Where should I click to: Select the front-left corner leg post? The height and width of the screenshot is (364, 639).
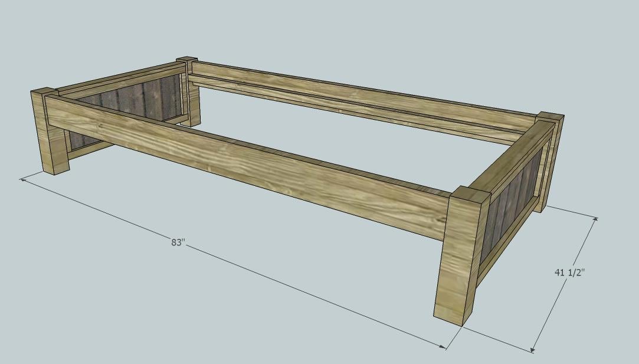pos(49,131)
